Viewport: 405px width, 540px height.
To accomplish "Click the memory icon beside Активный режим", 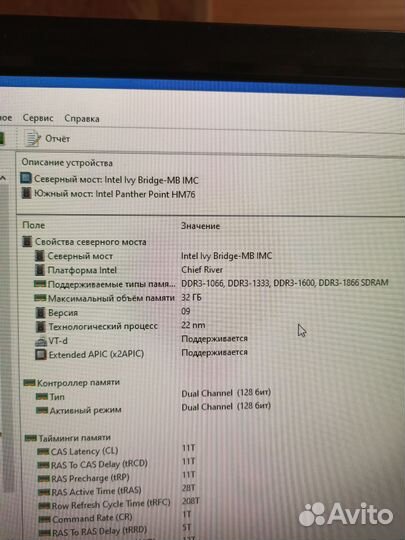I will (42, 411).
